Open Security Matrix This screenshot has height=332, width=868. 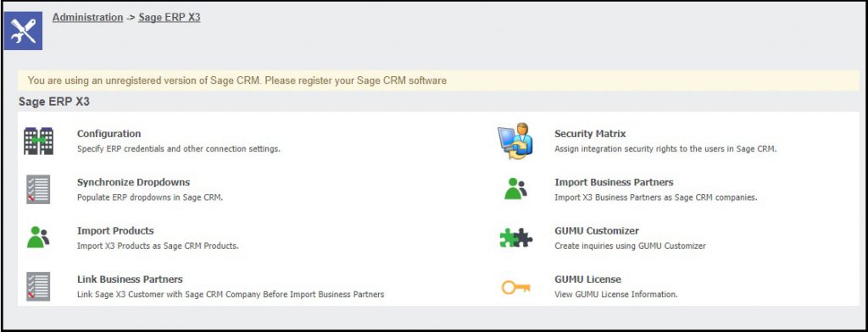pyautogui.click(x=590, y=134)
